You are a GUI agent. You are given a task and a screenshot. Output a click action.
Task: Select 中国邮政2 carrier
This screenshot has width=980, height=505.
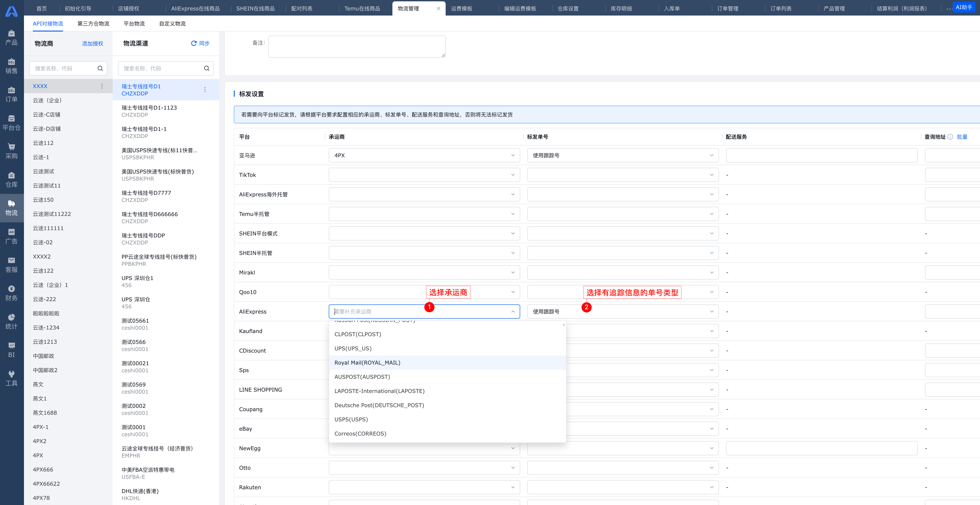tap(68, 370)
